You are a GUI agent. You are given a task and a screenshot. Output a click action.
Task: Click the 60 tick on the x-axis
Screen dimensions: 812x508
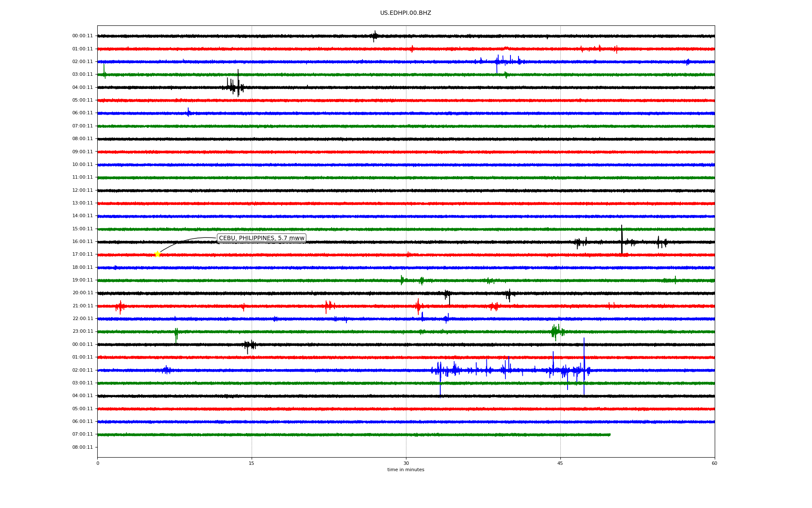pos(714,464)
